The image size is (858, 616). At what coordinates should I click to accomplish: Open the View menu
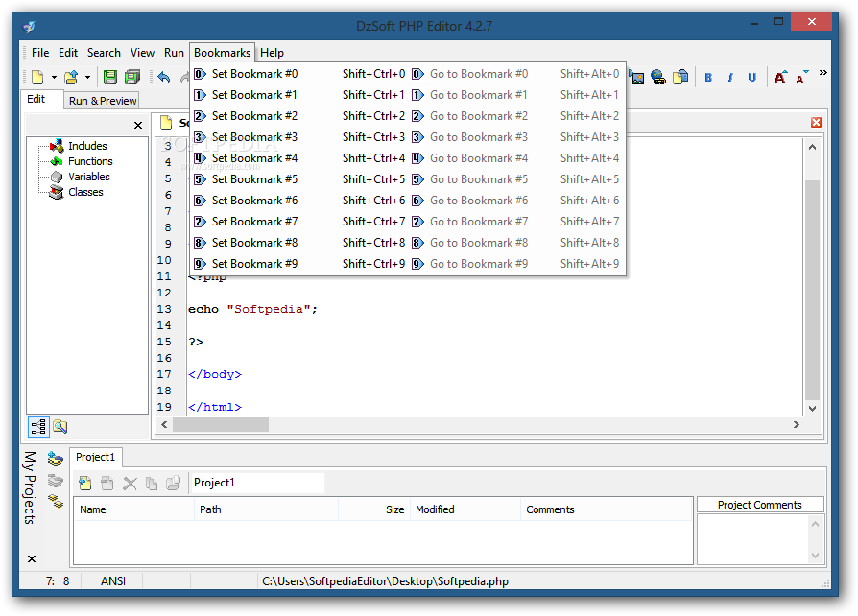142,53
